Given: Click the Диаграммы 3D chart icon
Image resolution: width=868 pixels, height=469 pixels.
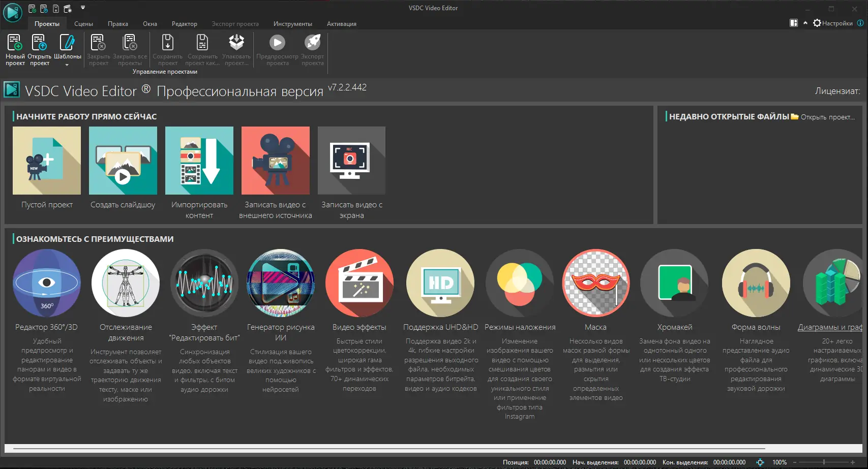Looking at the screenshot, I should coord(833,283).
